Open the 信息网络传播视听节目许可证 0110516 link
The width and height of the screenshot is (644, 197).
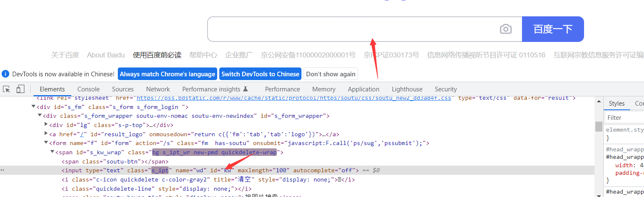(x=486, y=55)
